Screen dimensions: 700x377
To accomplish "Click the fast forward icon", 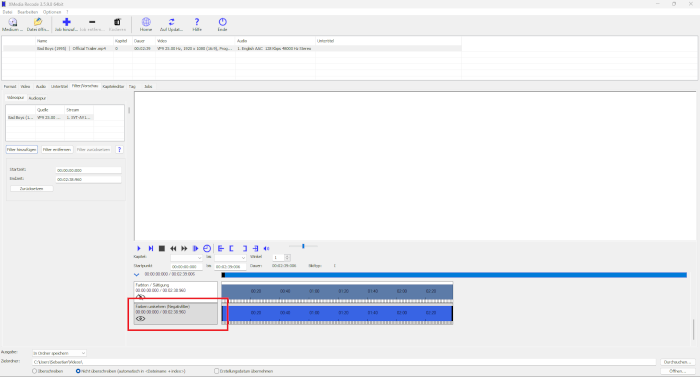I will [x=184, y=248].
